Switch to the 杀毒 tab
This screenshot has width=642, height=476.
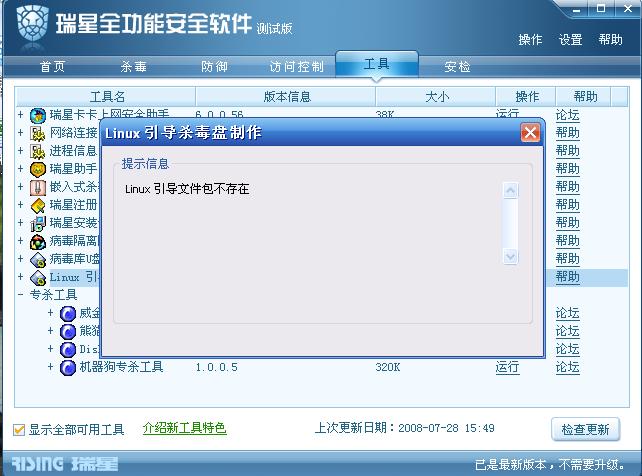click(x=133, y=66)
